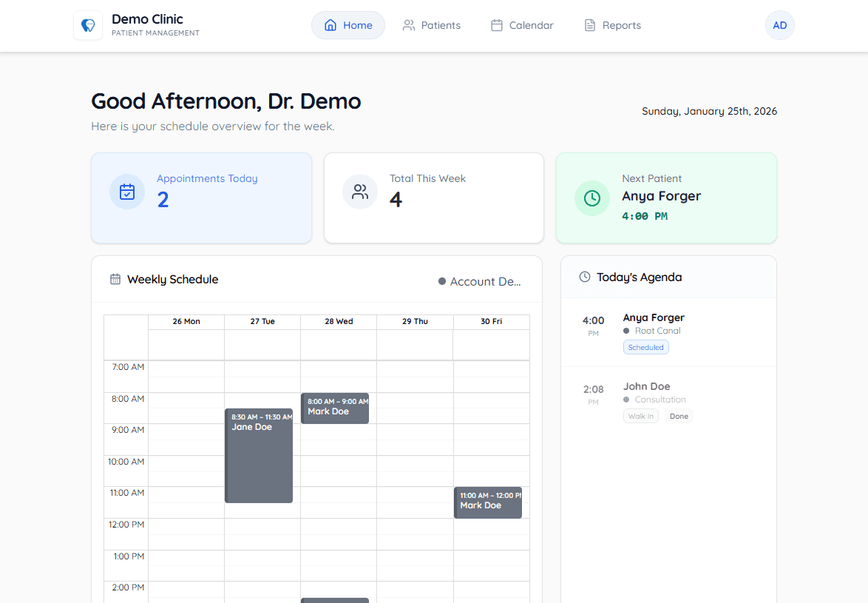This screenshot has width=868, height=603.
Task: Open the Reports tab
Action: [613, 25]
